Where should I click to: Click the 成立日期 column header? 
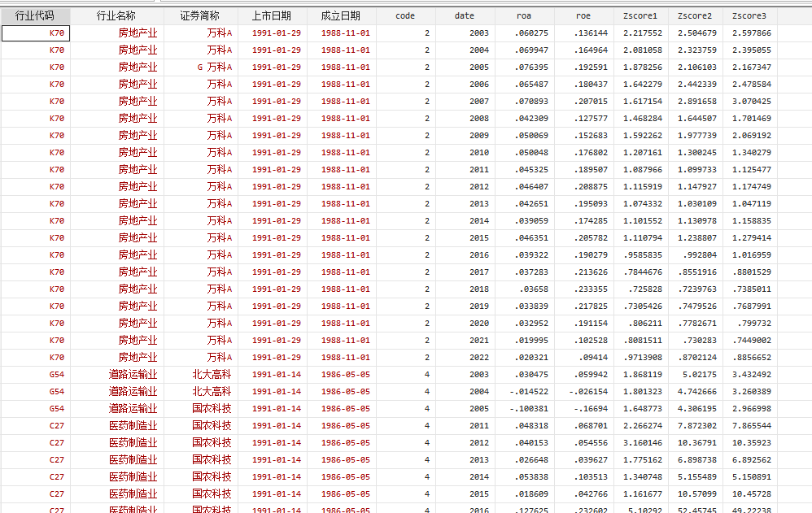coord(341,15)
